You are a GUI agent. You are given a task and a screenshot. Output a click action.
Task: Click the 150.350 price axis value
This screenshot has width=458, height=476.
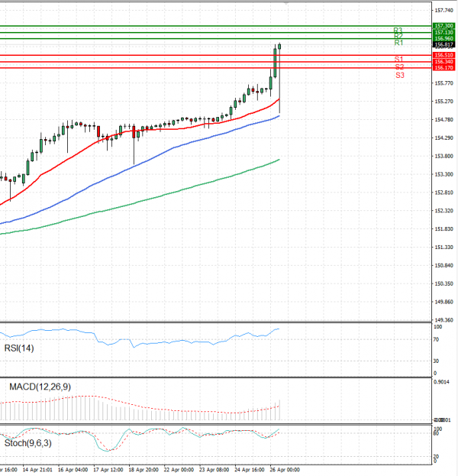[x=443, y=283]
